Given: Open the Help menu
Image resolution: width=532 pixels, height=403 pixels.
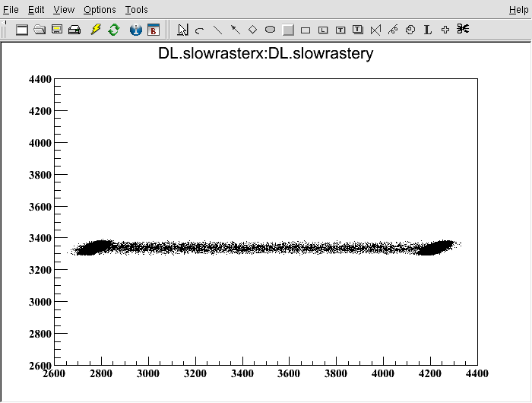Looking at the screenshot, I should click(x=519, y=10).
